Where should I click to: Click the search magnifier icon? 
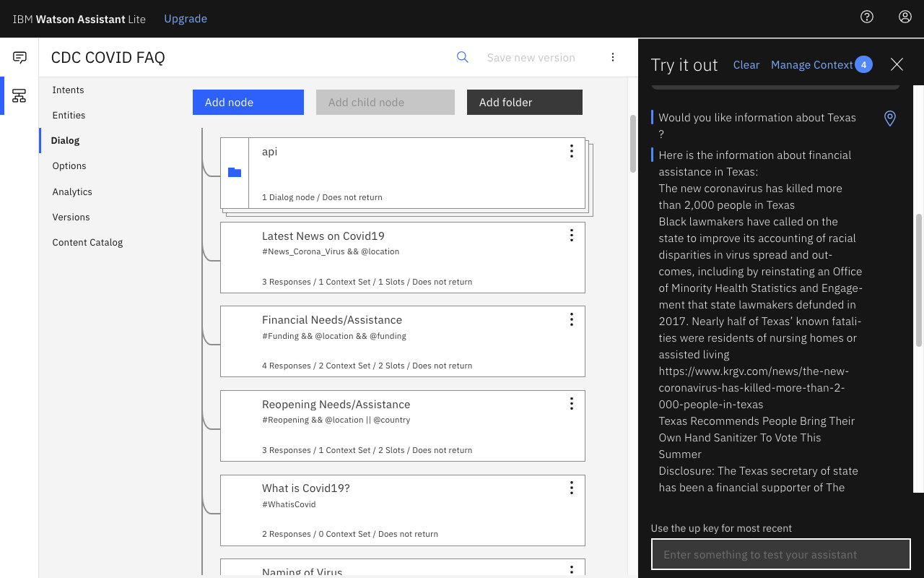click(x=463, y=57)
